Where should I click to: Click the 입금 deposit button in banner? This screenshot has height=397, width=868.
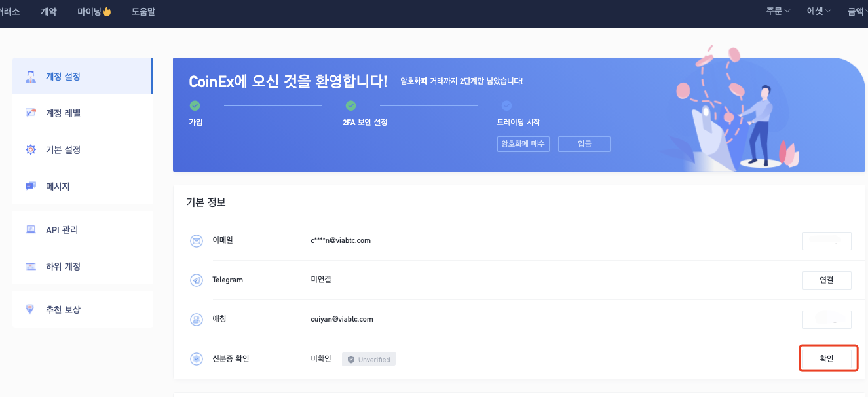584,144
